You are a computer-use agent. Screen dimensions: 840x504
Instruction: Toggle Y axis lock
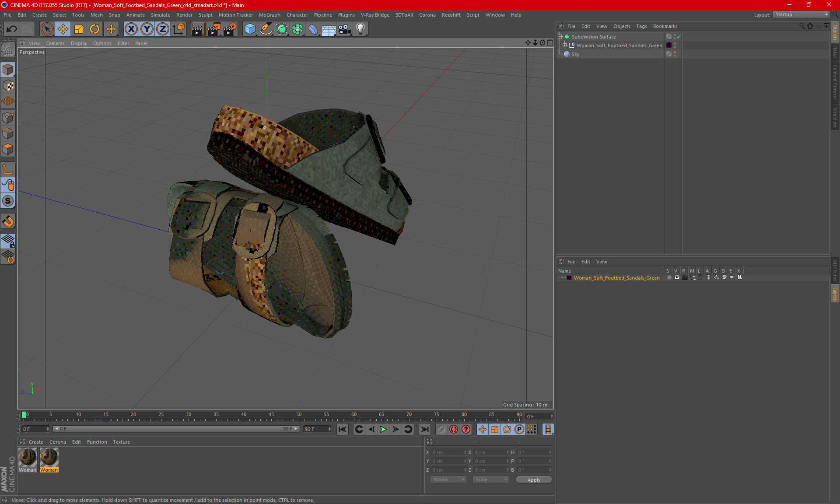coord(147,29)
